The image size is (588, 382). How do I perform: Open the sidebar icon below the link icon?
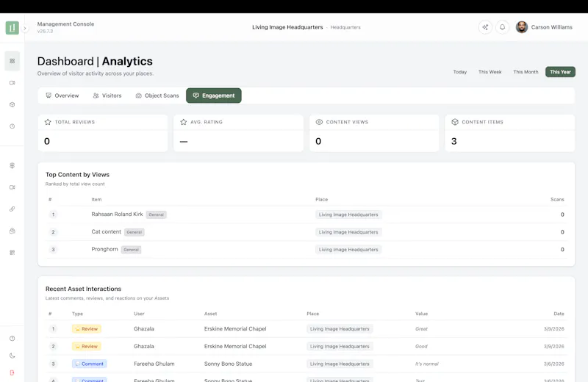pyautogui.click(x=12, y=231)
